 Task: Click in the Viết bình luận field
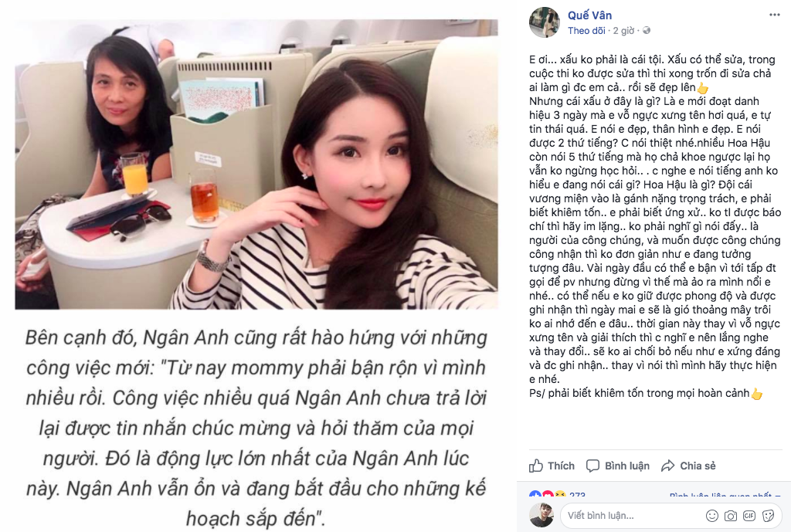[x=671, y=515]
